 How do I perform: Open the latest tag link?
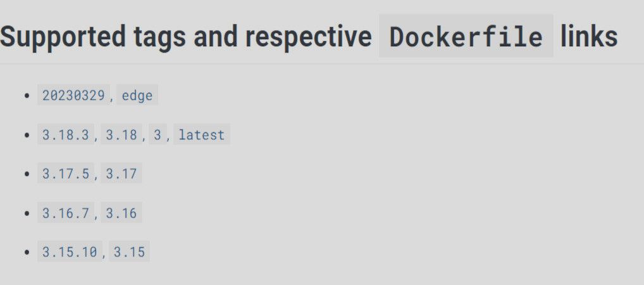202,135
